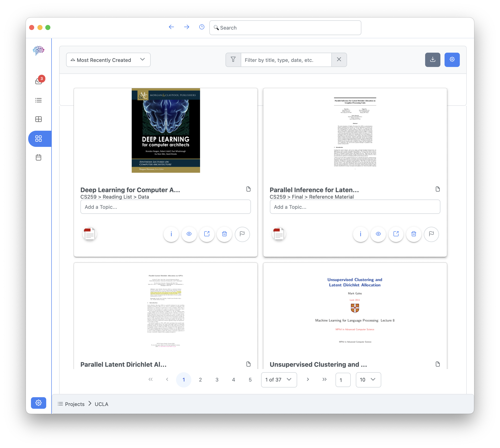Open the 10 items per page dropdown
Image resolution: width=500 pixels, height=448 pixels.
[x=368, y=380]
